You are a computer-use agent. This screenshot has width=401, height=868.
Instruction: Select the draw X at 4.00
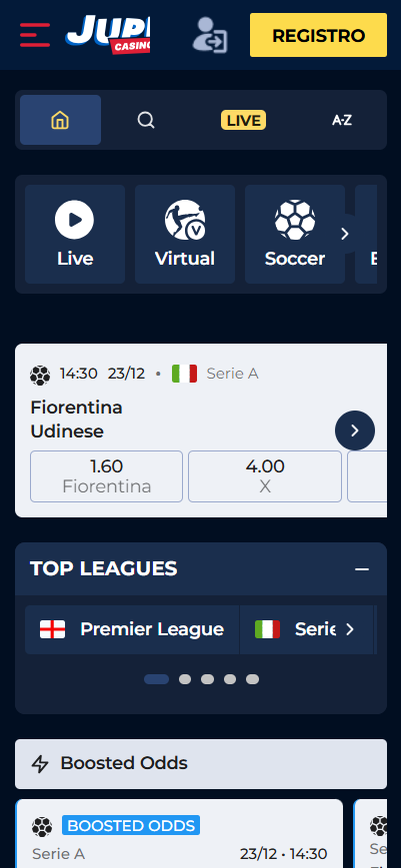coord(265,476)
